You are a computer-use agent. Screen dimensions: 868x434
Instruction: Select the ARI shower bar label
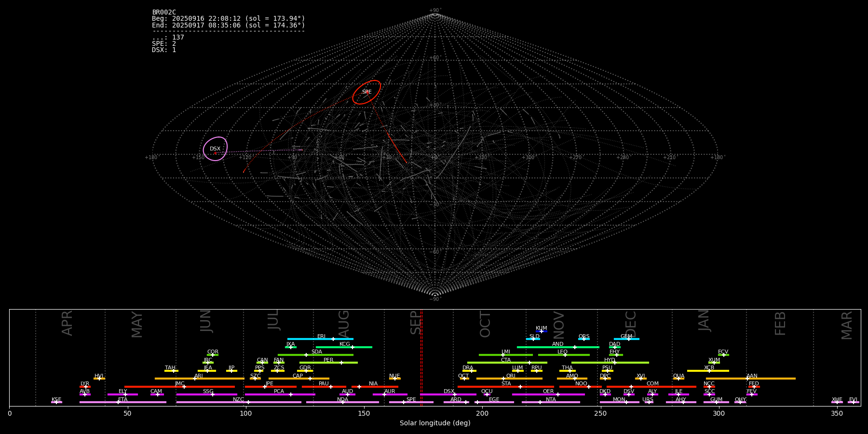tap(199, 376)
